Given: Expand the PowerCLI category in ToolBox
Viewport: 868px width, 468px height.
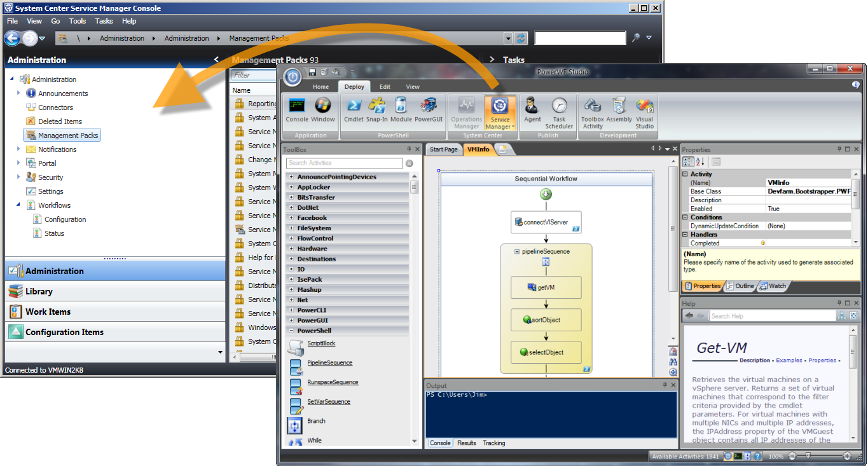Looking at the screenshot, I should tap(291, 310).
